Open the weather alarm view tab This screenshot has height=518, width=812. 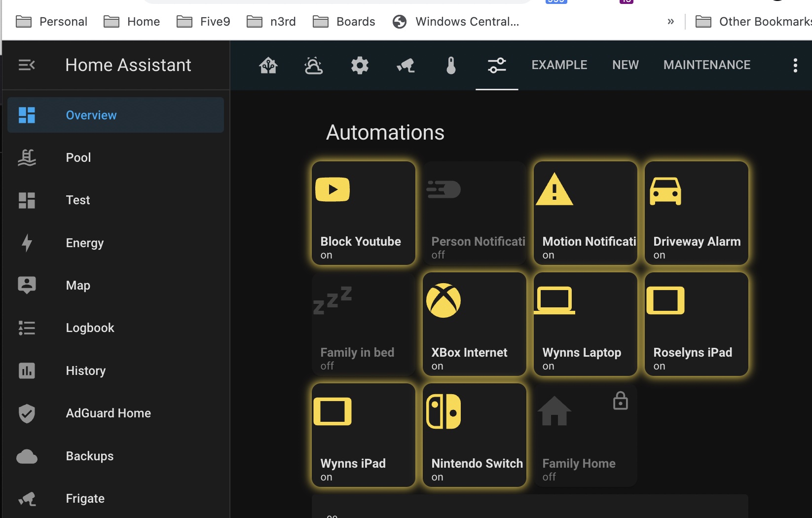click(314, 65)
